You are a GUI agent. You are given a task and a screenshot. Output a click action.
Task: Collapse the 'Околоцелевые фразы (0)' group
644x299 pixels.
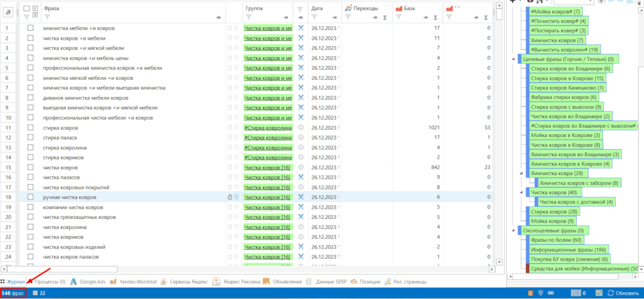[x=513, y=230]
